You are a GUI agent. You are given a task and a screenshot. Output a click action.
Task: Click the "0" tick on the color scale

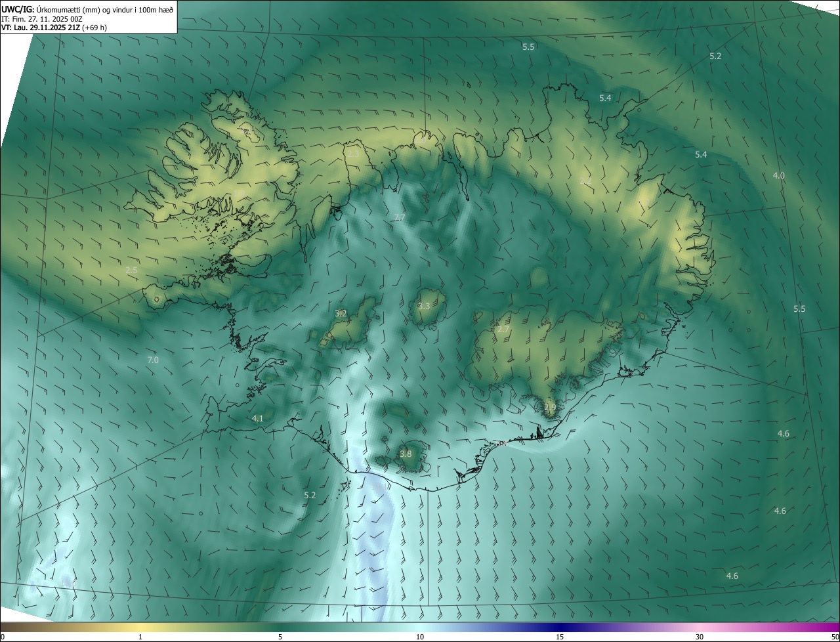(x=3, y=637)
